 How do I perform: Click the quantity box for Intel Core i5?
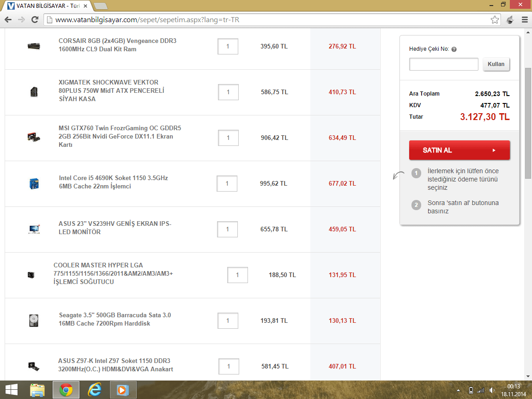[227, 183]
